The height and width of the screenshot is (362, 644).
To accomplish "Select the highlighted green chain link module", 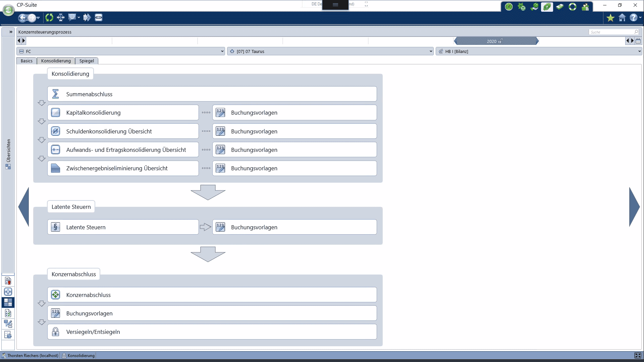I will [x=547, y=7].
